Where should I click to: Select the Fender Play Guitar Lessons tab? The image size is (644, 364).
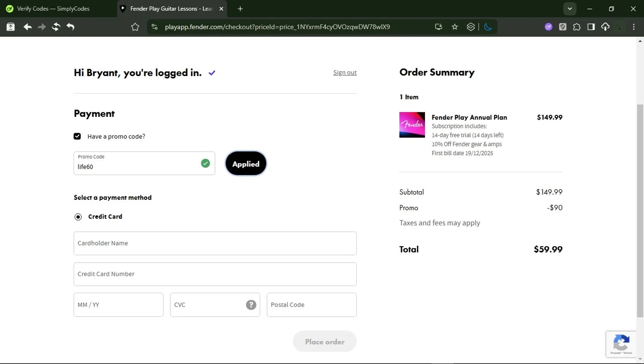172,9
